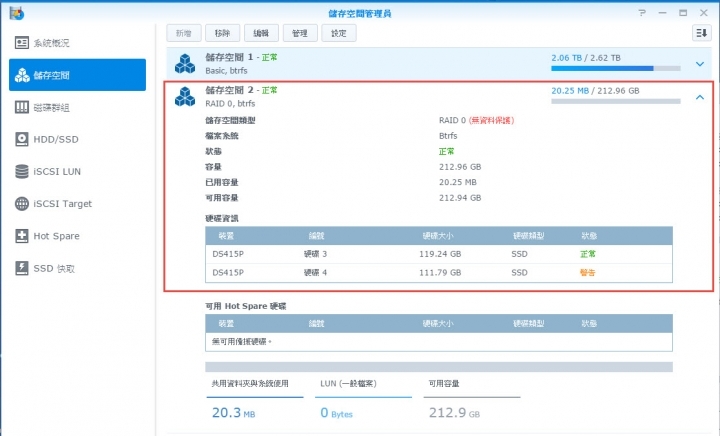Click the orange 警告 status of 硬碟 4

[x=588, y=273]
